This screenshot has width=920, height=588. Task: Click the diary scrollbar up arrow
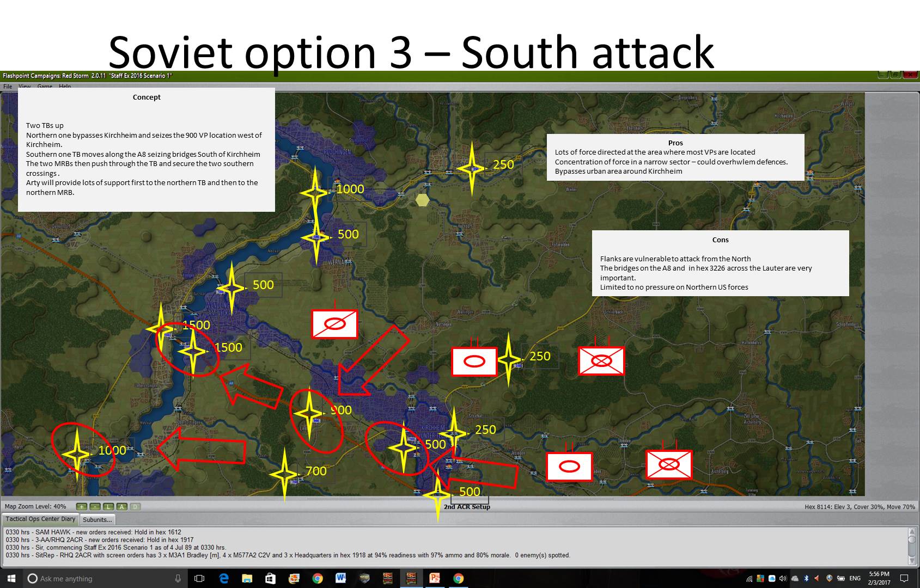point(912,531)
